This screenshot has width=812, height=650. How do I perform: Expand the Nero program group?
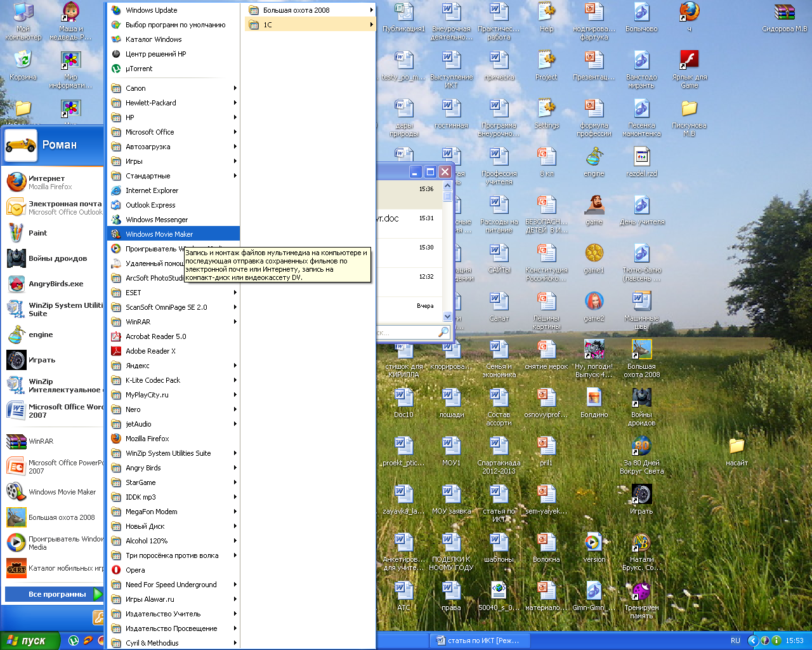point(174,409)
